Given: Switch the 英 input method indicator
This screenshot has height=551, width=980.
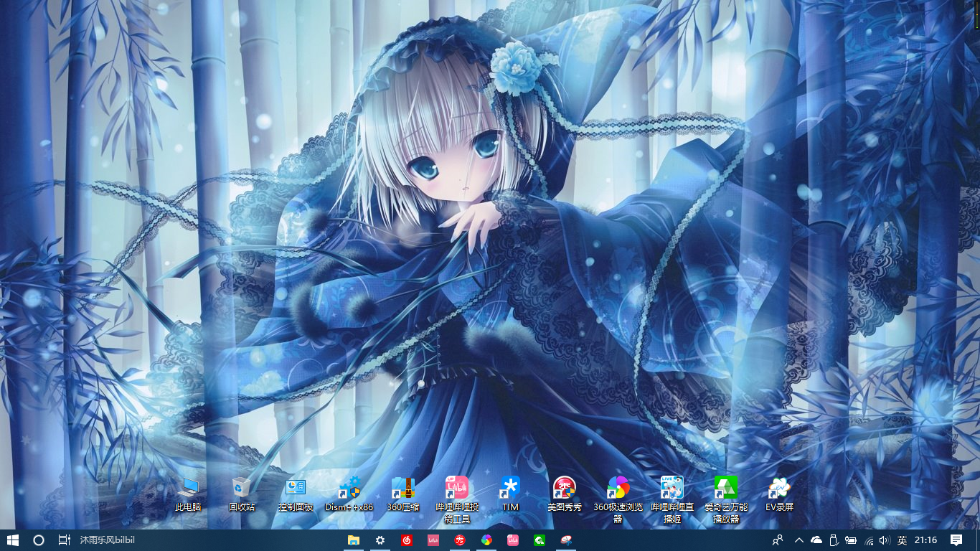Looking at the screenshot, I should coord(902,540).
